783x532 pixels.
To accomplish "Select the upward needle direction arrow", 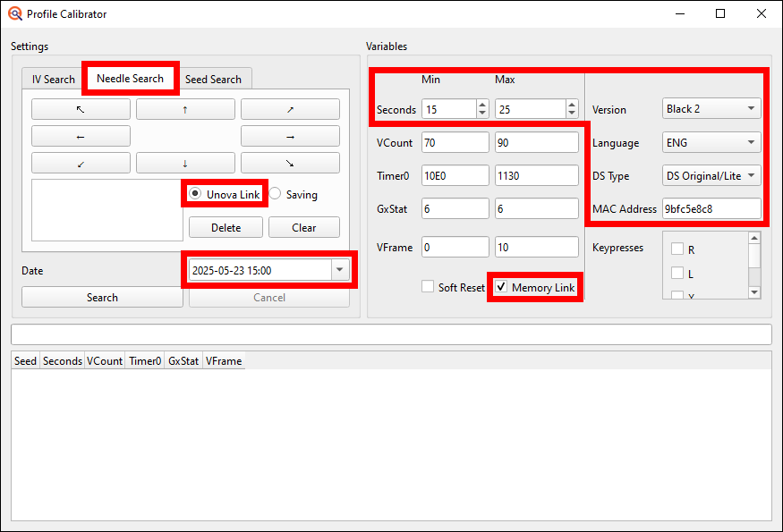I will click(185, 108).
